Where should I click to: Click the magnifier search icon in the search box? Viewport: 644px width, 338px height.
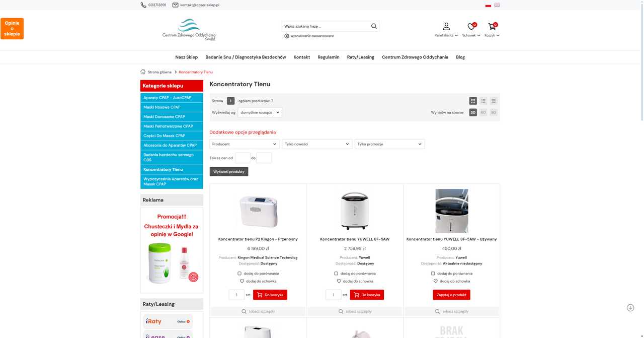pyautogui.click(x=374, y=26)
